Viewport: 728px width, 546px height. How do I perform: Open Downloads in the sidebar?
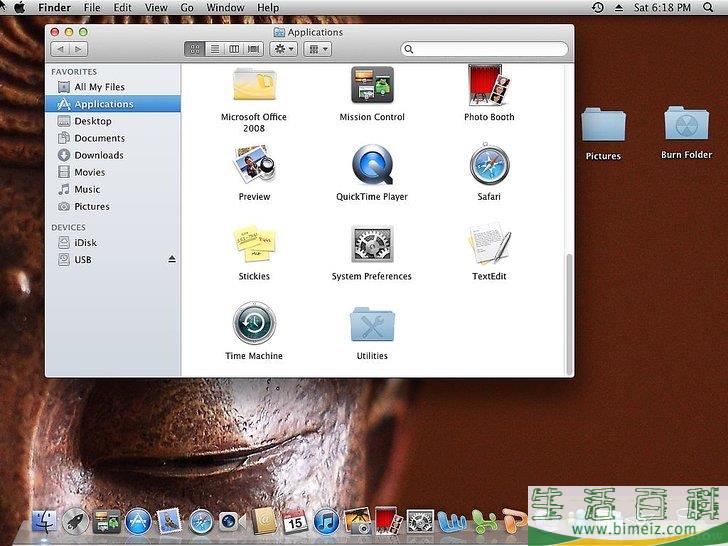[x=113, y=155]
